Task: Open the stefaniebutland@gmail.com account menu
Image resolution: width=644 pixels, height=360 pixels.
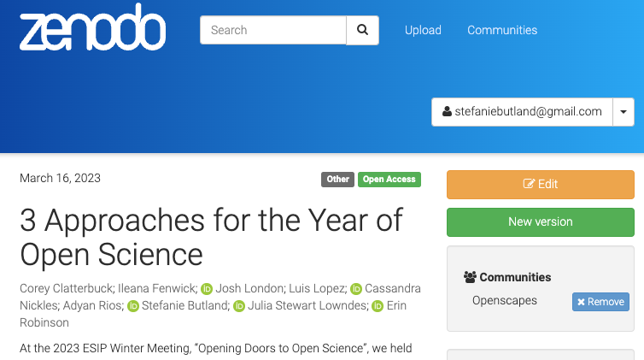Action: 522,112
